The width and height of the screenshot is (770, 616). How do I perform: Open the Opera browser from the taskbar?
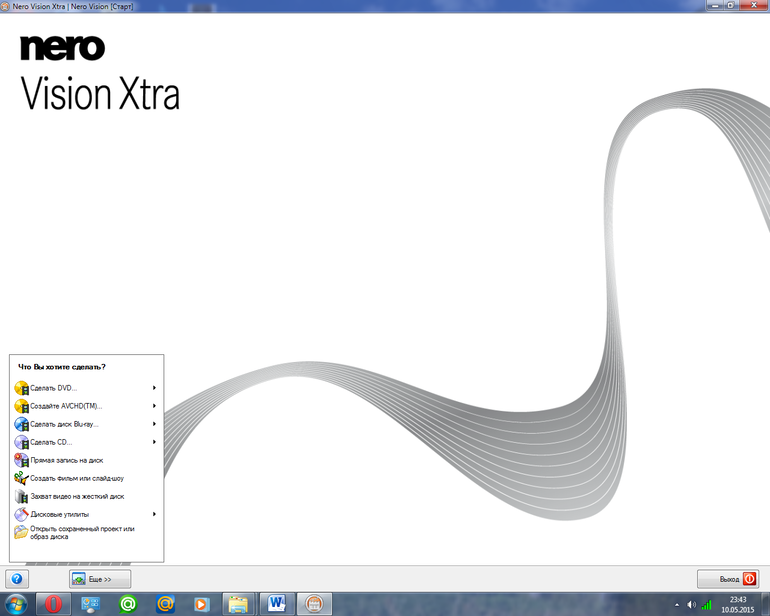pos(53,604)
